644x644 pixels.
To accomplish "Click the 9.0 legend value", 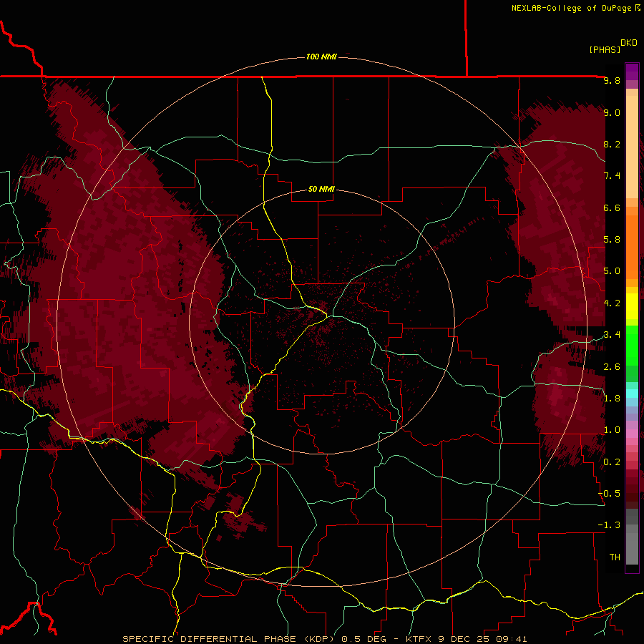I will [x=612, y=112].
